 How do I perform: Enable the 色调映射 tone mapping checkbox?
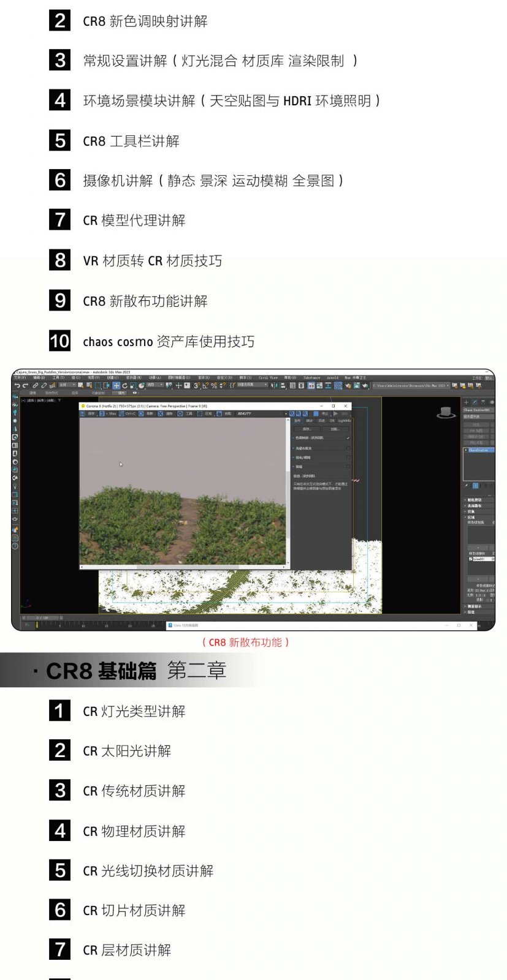click(x=348, y=438)
